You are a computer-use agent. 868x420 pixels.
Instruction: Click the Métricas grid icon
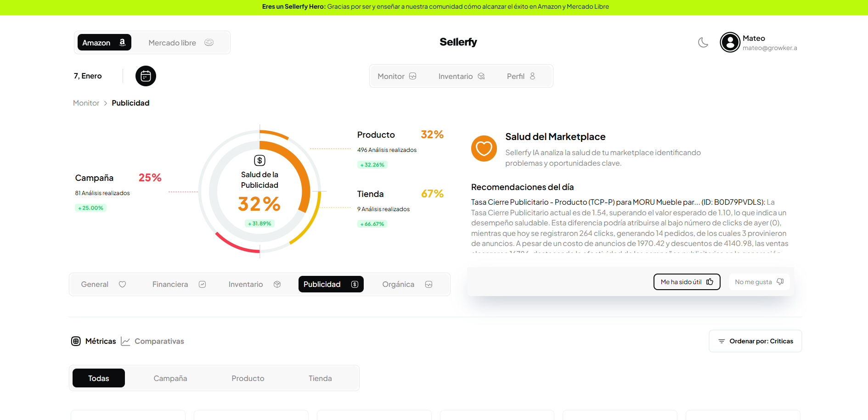click(x=76, y=341)
